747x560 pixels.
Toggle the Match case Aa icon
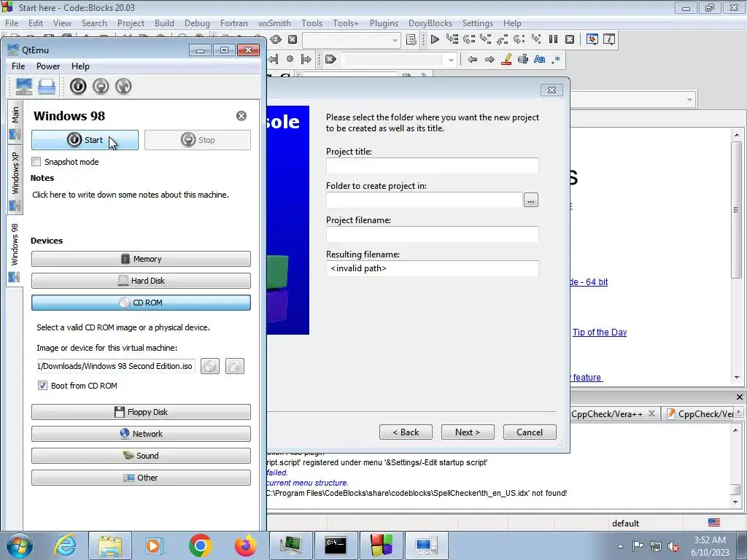tap(539, 60)
